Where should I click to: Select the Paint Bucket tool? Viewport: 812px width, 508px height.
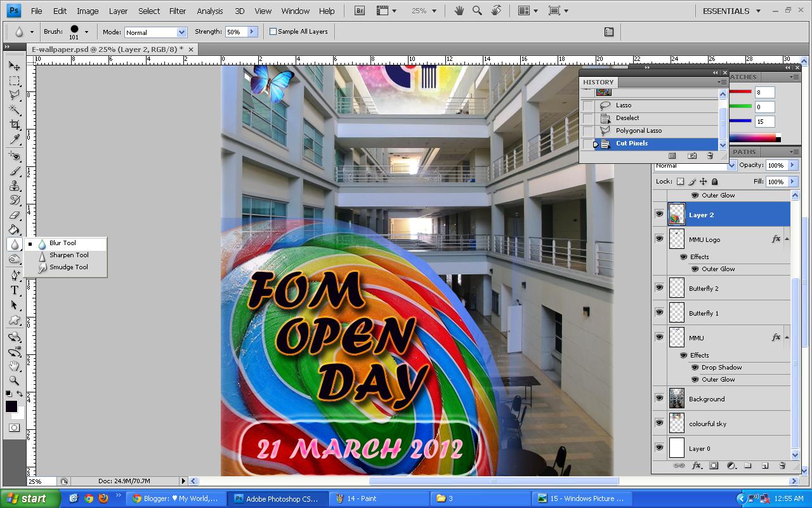pyautogui.click(x=14, y=229)
